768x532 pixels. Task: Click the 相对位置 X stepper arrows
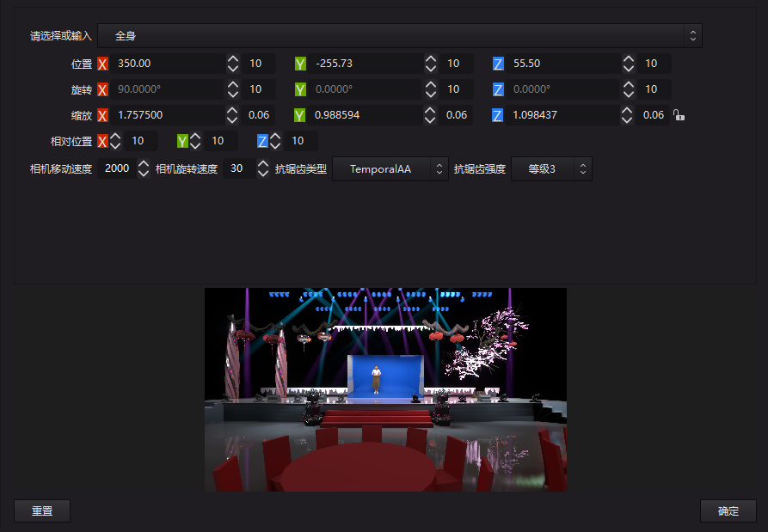coord(115,142)
